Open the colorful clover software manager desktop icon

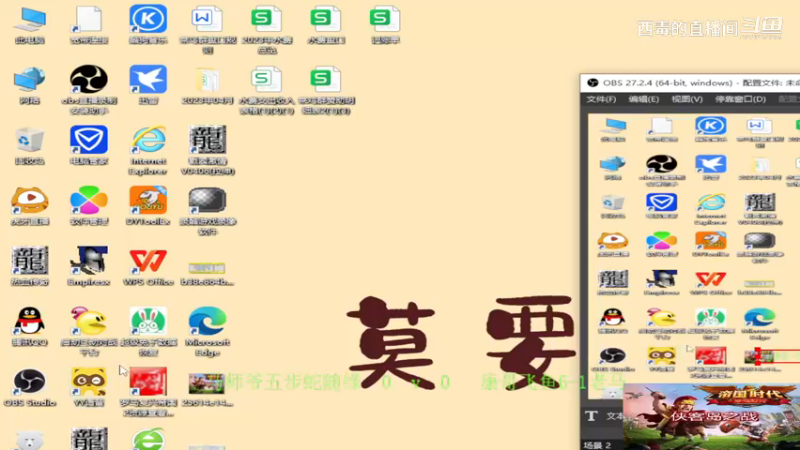click(x=89, y=205)
